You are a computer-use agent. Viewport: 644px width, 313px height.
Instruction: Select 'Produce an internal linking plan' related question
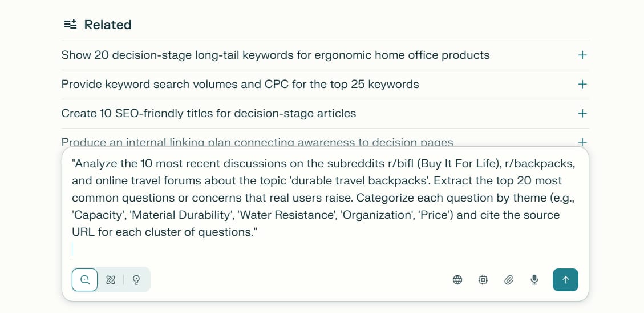(x=257, y=142)
